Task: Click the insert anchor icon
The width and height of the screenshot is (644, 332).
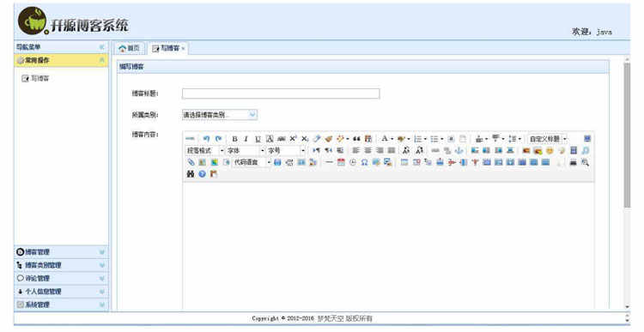Action: pyautogui.click(x=459, y=151)
